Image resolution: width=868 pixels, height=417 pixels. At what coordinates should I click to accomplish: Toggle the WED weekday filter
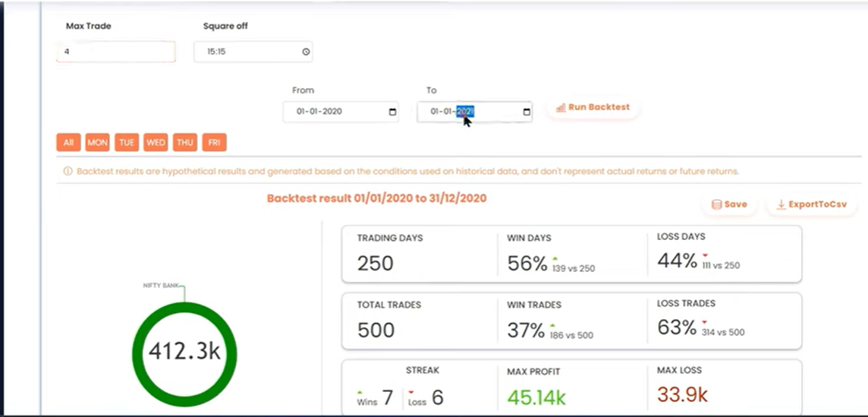point(156,142)
